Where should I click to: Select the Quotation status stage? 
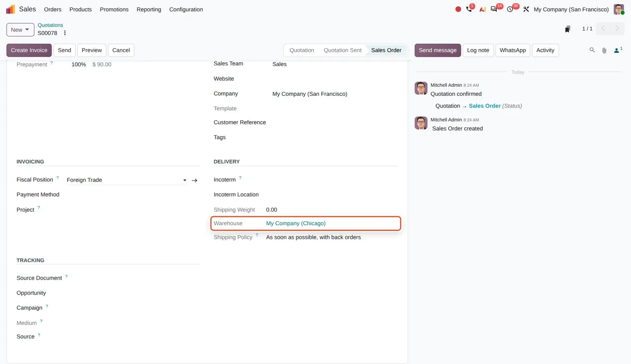(x=302, y=50)
